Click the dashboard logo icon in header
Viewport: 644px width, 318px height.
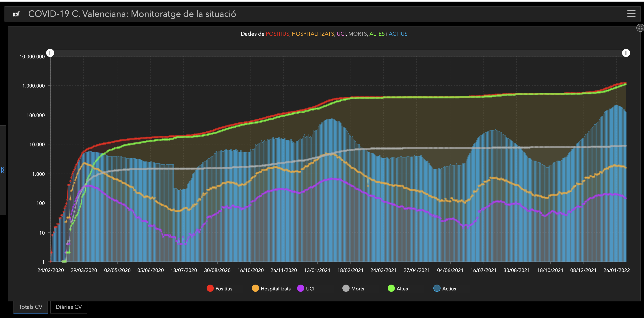point(16,14)
